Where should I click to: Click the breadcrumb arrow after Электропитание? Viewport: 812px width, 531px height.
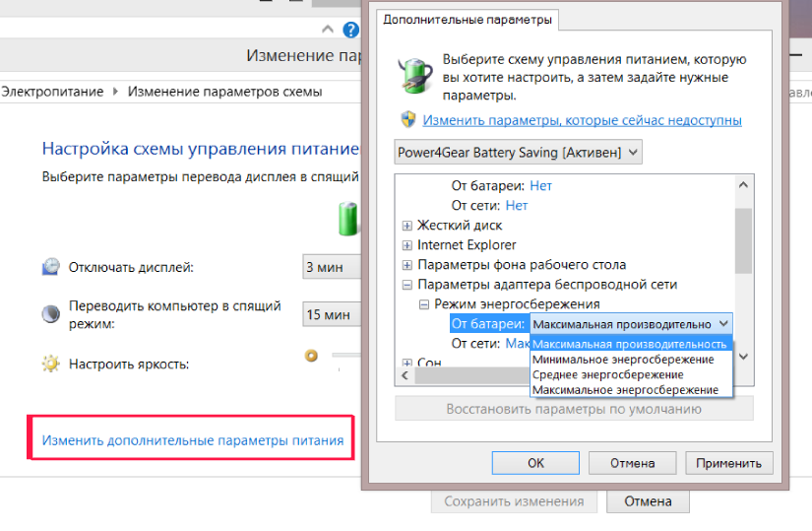(115, 92)
